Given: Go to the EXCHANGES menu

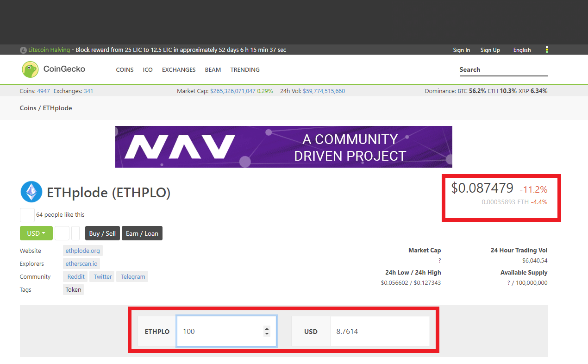Looking at the screenshot, I should coord(179,70).
